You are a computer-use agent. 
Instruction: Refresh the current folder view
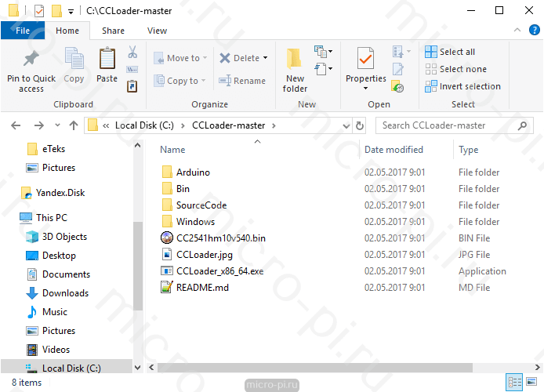click(x=360, y=125)
